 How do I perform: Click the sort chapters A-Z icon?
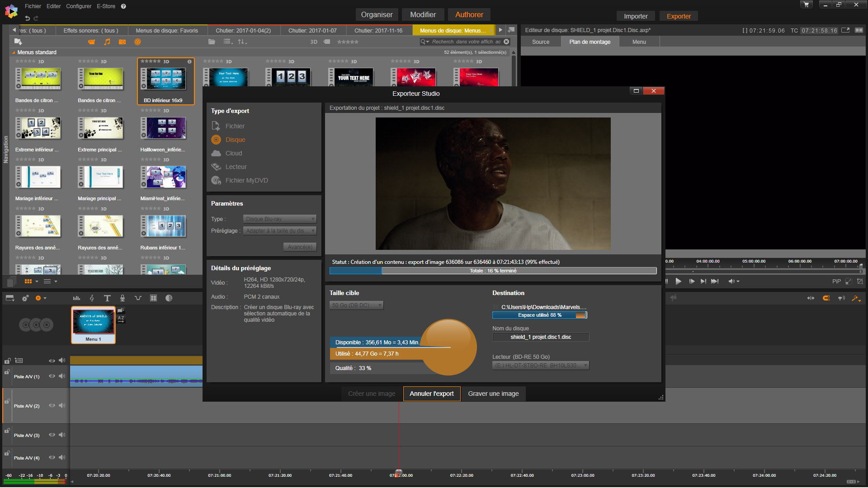pos(121,319)
